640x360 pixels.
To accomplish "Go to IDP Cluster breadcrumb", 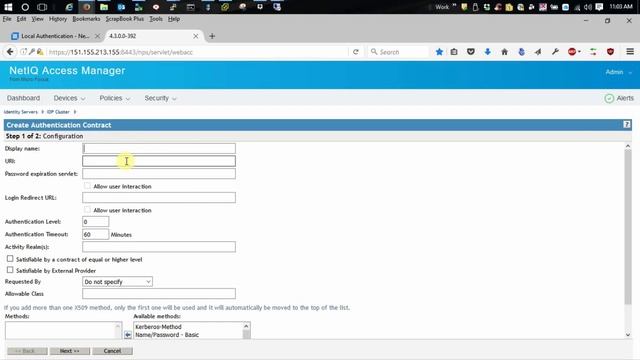I will tap(58, 112).
